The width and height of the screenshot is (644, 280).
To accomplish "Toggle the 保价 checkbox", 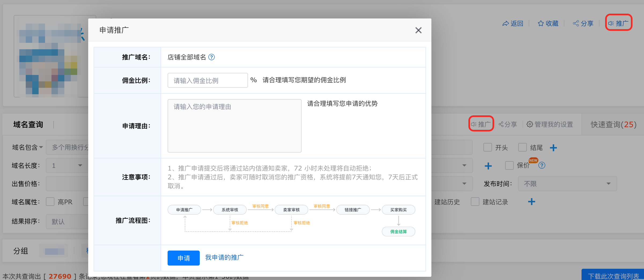I will click(x=509, y=165).
